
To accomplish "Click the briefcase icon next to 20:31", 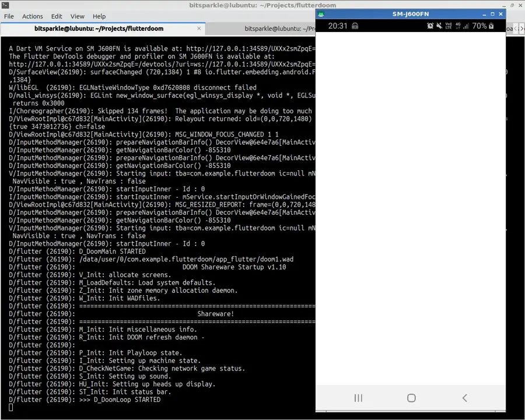I will (x=355, y=26).
